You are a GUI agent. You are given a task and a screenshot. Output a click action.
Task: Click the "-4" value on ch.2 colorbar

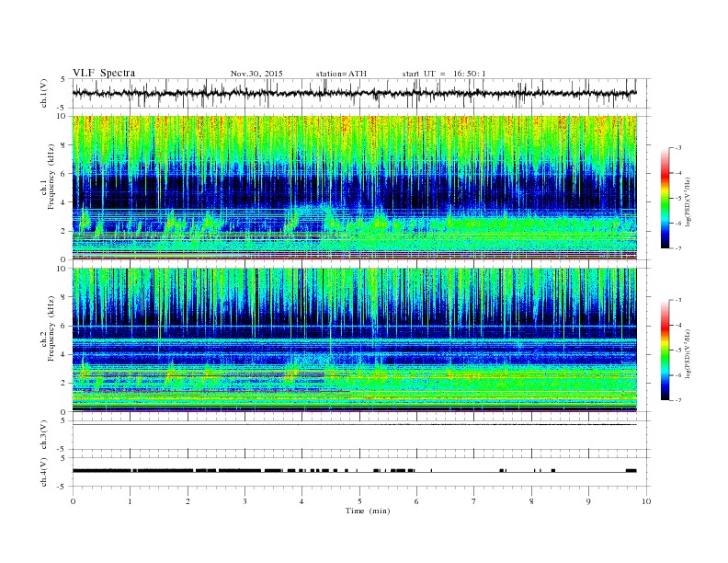[678, 325]
